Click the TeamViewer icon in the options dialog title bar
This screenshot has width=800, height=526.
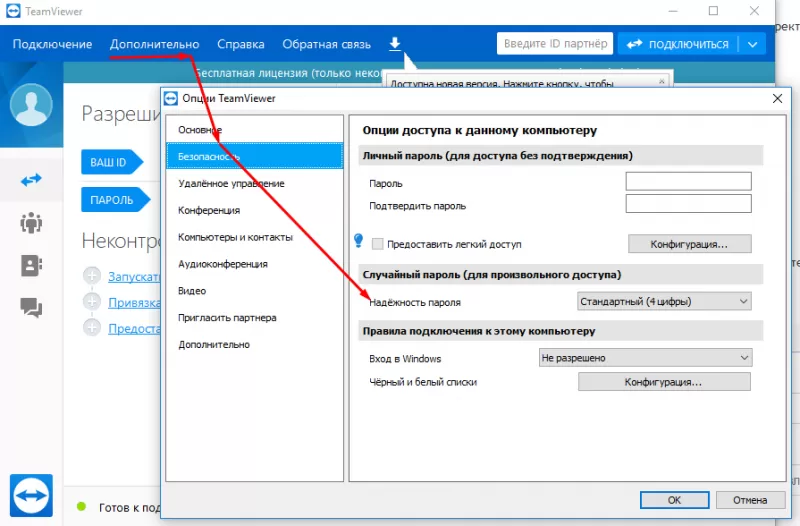tap(171, 98)
